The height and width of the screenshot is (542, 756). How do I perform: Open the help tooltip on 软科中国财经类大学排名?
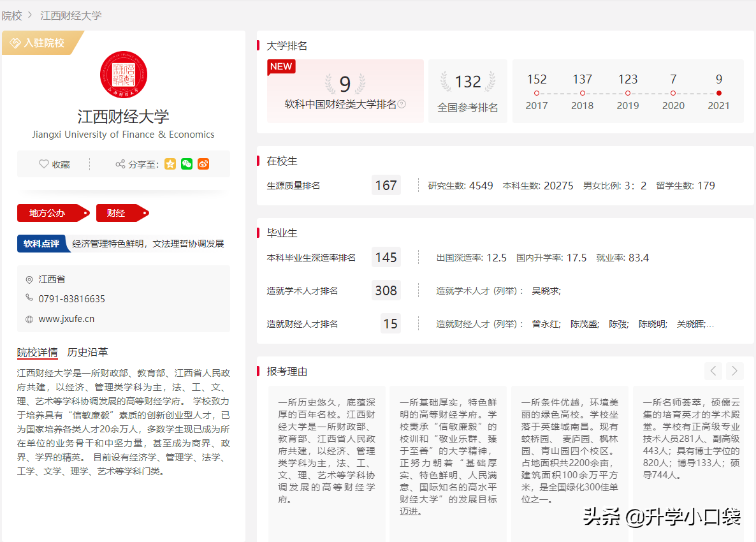[402, 104]
